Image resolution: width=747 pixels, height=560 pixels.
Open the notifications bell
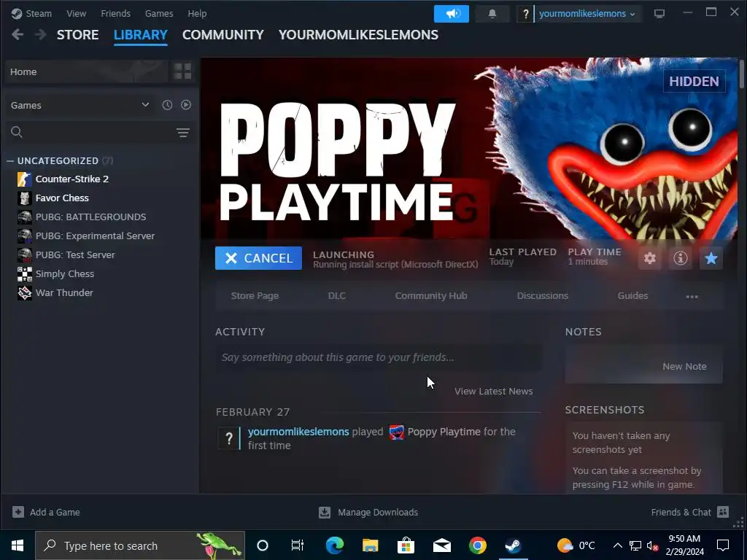click(x=492, y=14)
